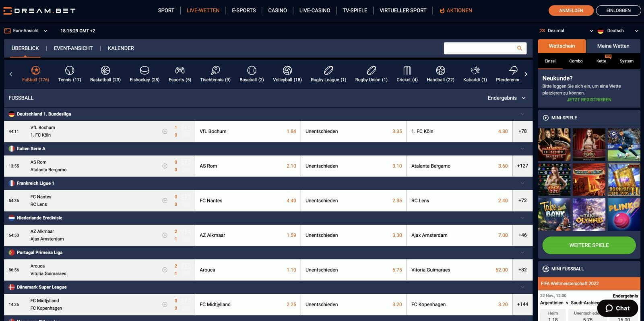Click the ANMELDEN button
This screenshot has height=321, width=644.
[571, 10]
